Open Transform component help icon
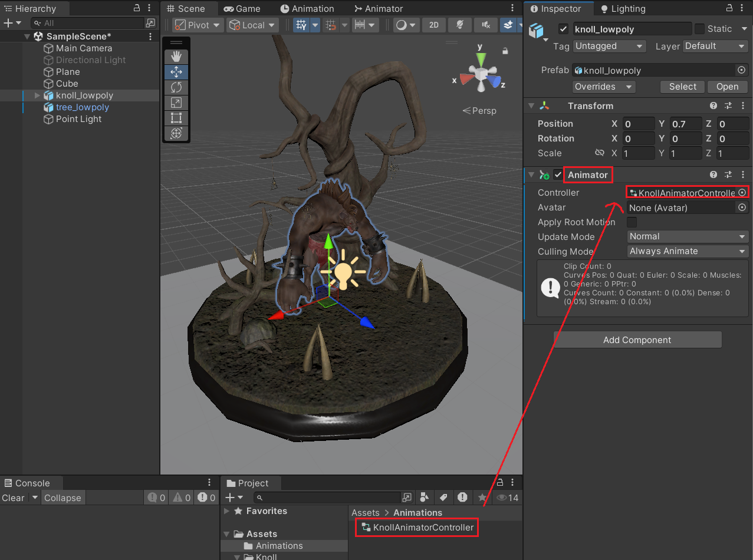 (x=713, y=106)
